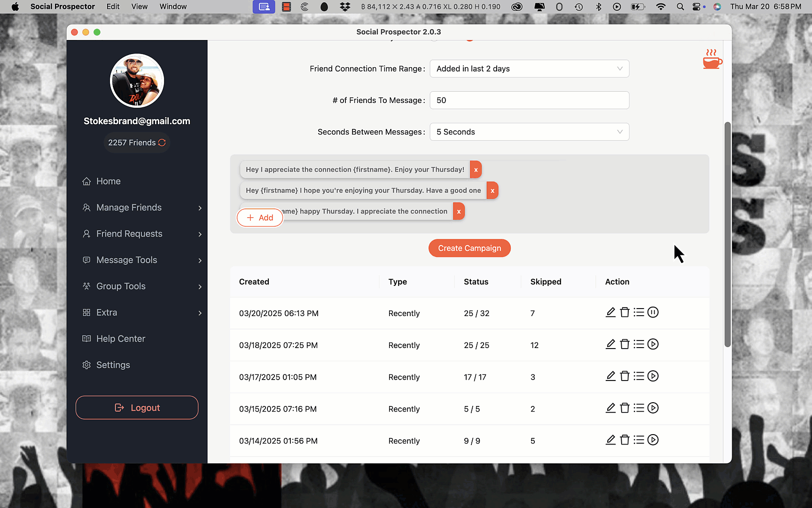Start the 03/18/2025 07:25 PM campaign
Screen dimensions: 812x508
pos(653,344)
